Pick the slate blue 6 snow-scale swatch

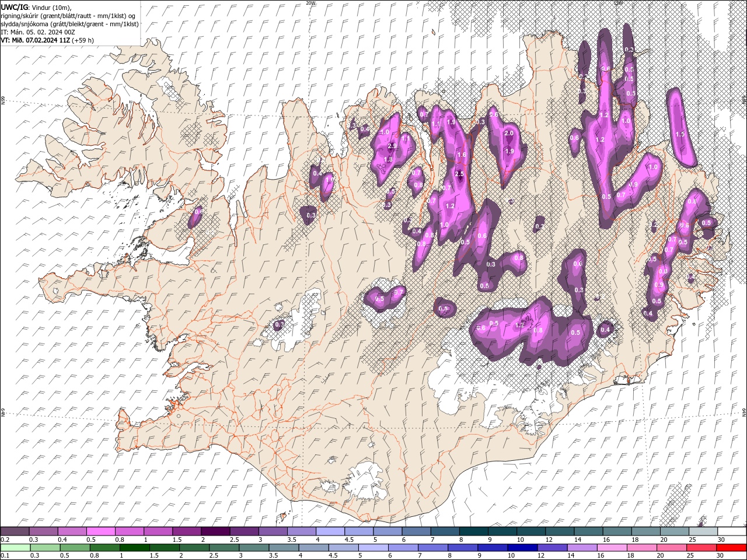416,531
